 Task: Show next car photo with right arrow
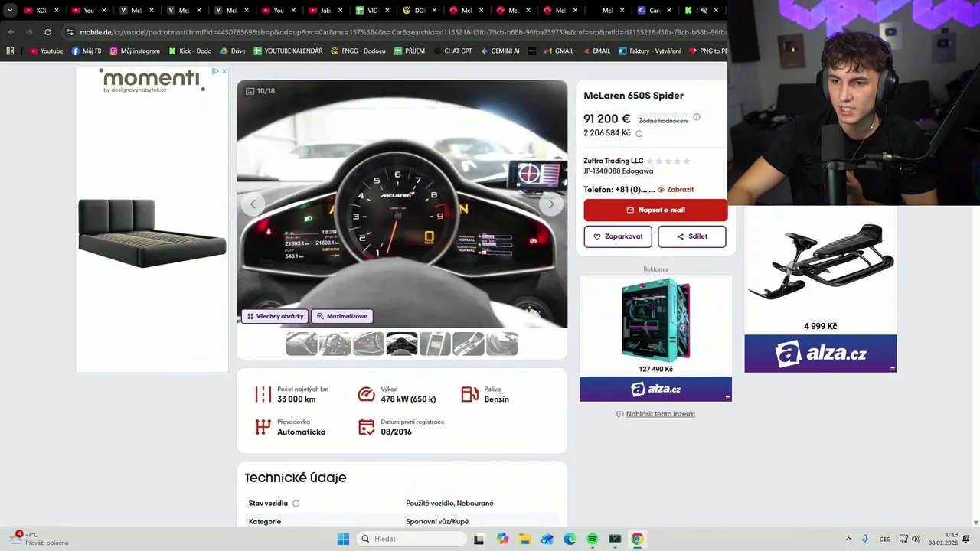click(550, 204)
